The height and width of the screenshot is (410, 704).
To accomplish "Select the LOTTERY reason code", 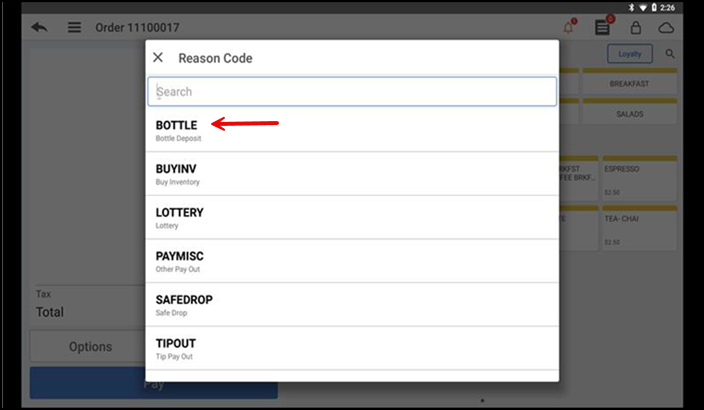I will pos(352,217).
